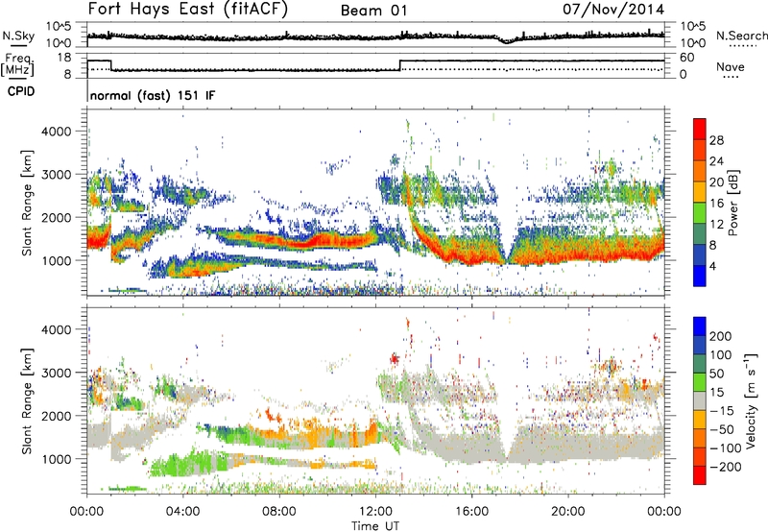768x532 pixels.
Task: Click the '04:00' time tick label
Action: coord(183,512)
